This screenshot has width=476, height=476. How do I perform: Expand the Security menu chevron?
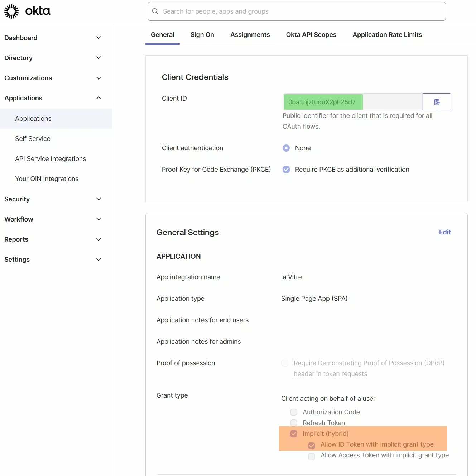99,199
